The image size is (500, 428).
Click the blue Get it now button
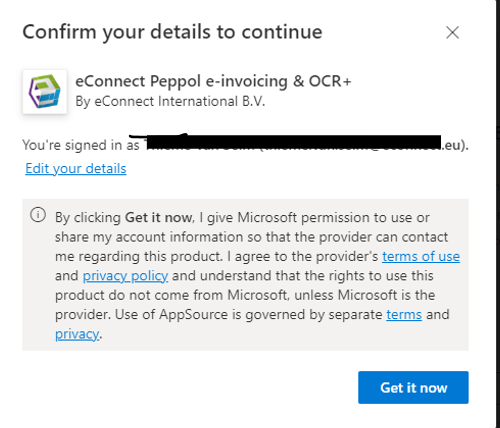point(413,387)
